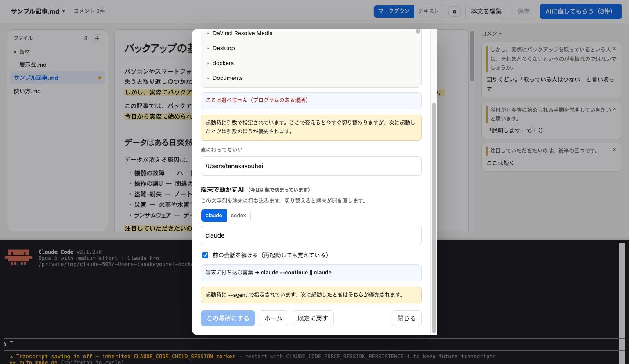629x364 pixels.
Task: Dismiss the comment with ここは短く
Action: 615,150
